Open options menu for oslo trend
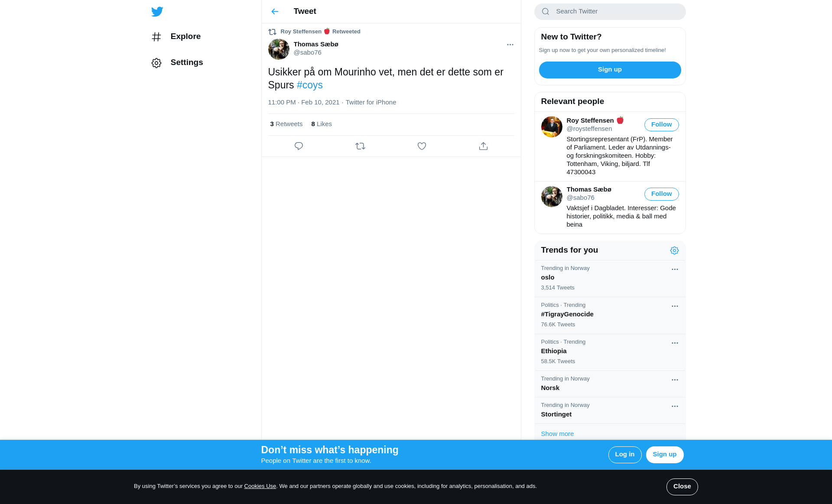The image size is (832, 504). [x=675, y=270]
